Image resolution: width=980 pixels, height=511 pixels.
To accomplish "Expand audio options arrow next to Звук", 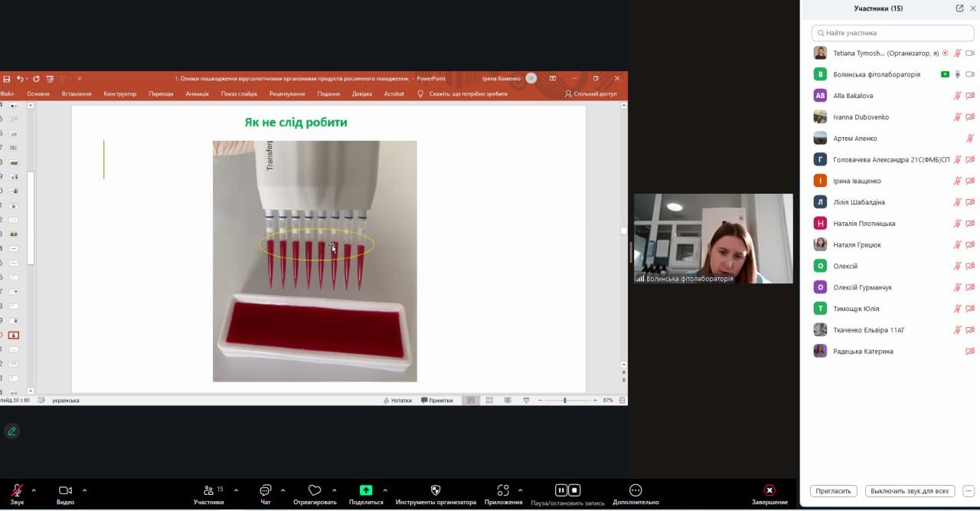I will [x=34, y=490].
